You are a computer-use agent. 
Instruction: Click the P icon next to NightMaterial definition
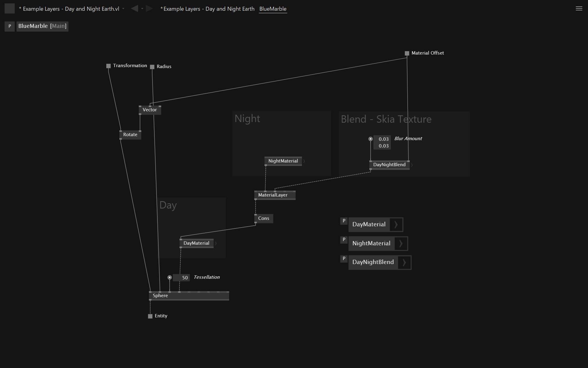coord(344,240)
